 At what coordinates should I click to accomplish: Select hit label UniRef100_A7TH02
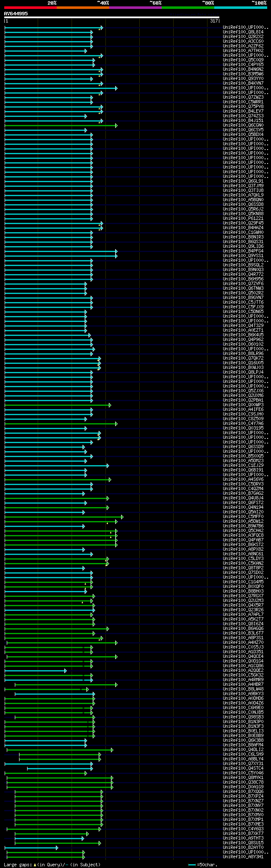point(243,50)
